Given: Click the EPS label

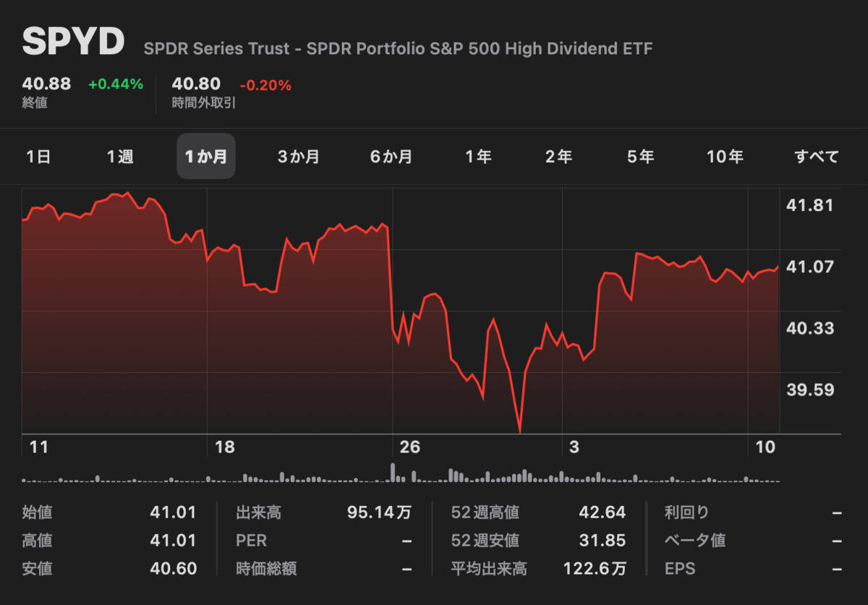Looking at the screenshot, I should coord(680,569).
